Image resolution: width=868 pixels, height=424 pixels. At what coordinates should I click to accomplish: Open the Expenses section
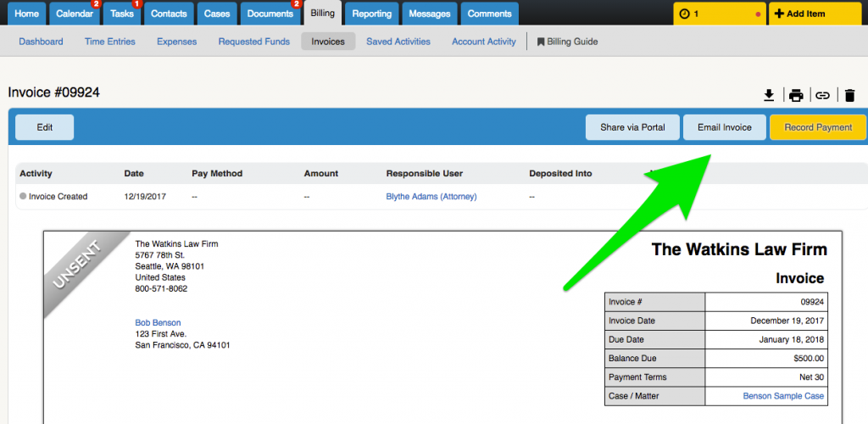tap(176, 42)
